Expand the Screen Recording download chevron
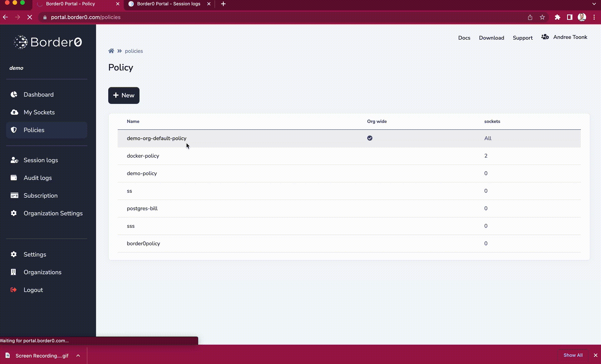Image resolution: width=601 pixels, height=364 pixels. click(x=78, y=356)
